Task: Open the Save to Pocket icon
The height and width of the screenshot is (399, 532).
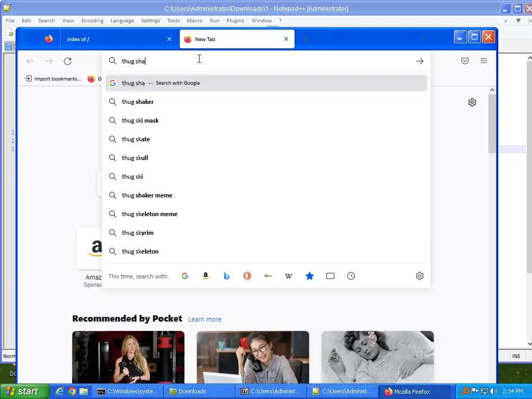Action: click(465, 61)
